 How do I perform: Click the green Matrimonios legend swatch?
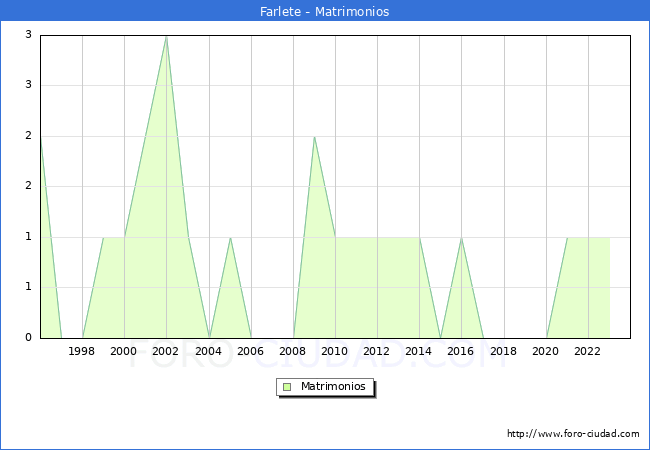[287, 386]
